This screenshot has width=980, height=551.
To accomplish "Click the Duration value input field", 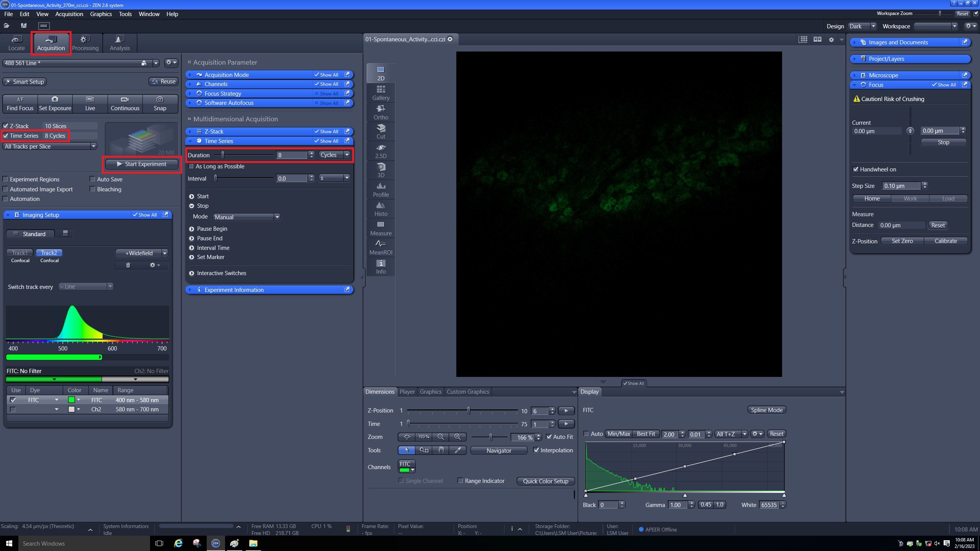I will coord(292,155).
